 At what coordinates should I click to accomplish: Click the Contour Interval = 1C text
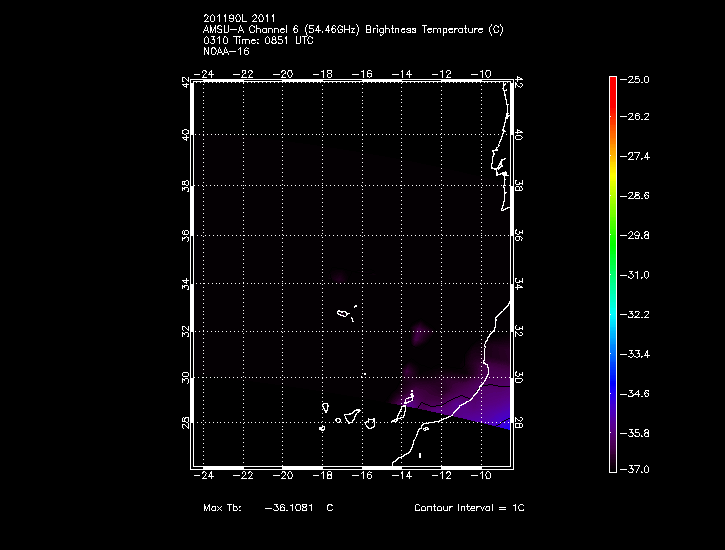[x=469, y=508]
